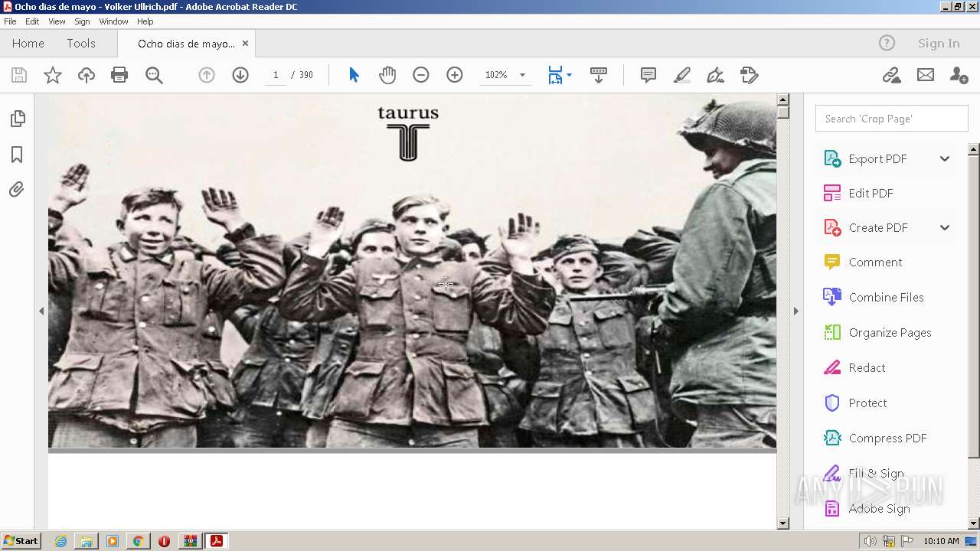This screenshot has width=980, height=551.
Task: Open the Help menu
Action: [145, 21]
